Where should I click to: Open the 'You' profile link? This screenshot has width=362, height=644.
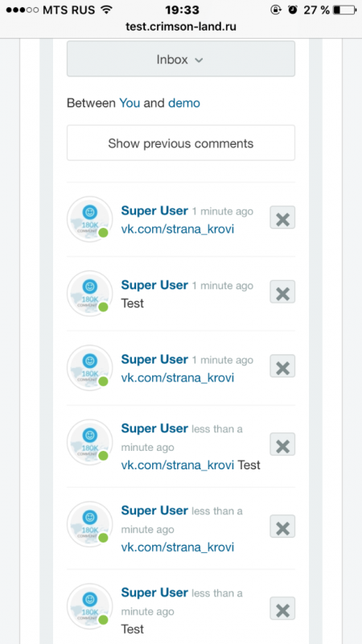point(130,103)
